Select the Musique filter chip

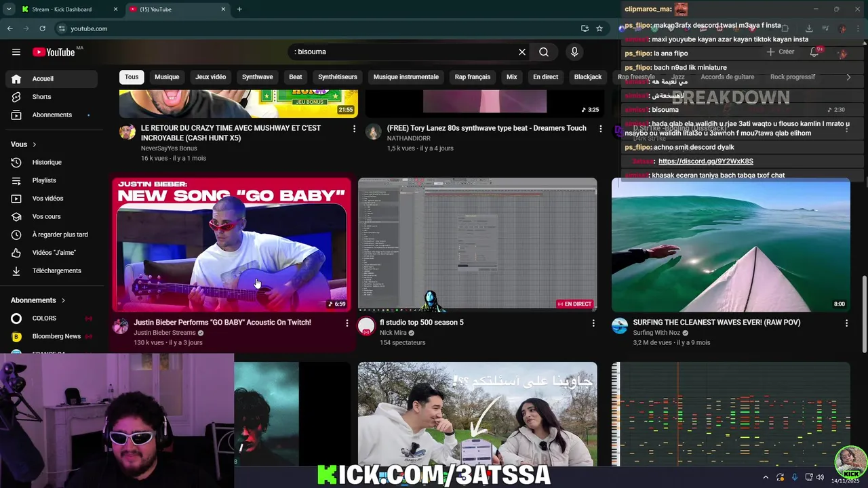(167, 77)
